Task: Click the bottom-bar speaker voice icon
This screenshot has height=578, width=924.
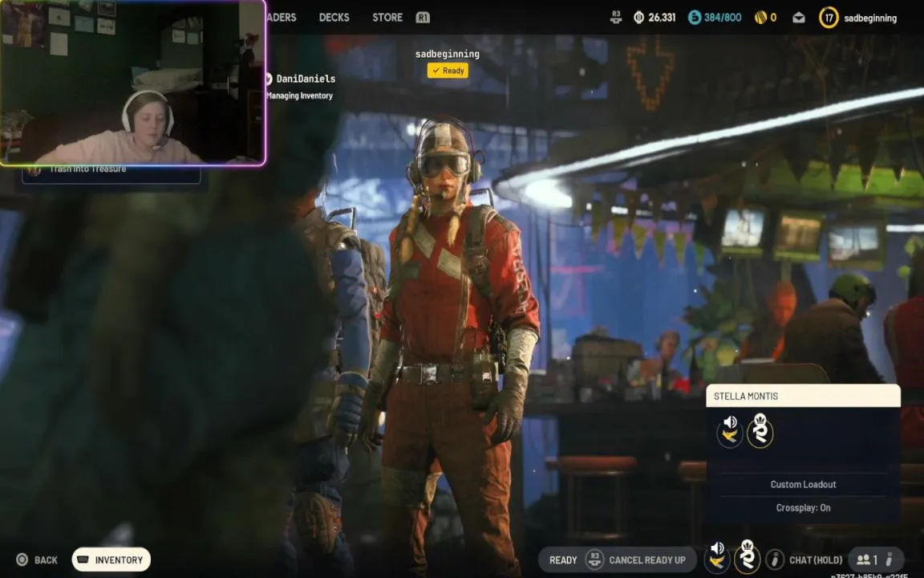Action: coord(717,556)
